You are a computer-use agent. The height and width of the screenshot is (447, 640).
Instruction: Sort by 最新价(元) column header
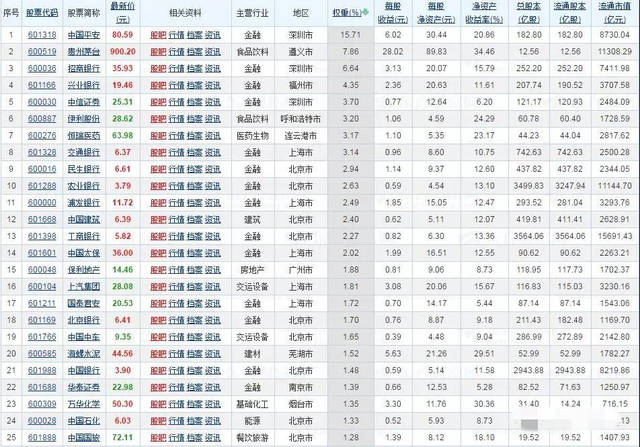tap(122, 13)
